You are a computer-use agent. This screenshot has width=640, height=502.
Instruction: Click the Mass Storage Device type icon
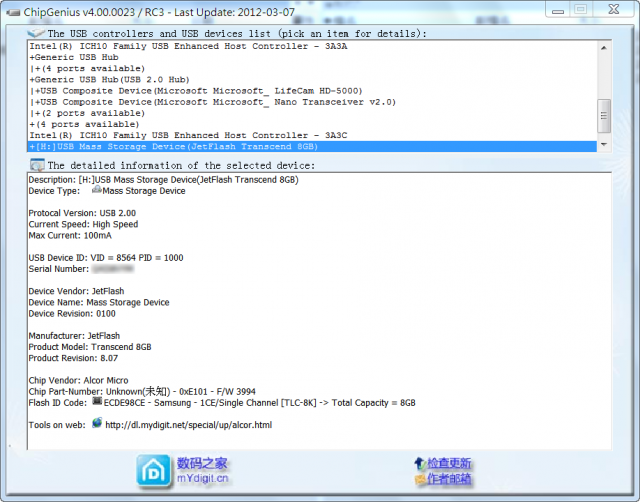97,190
